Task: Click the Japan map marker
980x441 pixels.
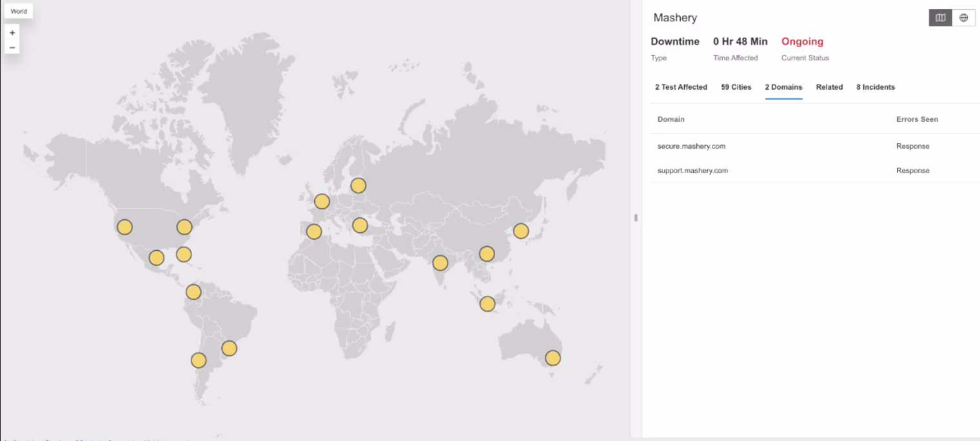Action: [x=521, y=231]
